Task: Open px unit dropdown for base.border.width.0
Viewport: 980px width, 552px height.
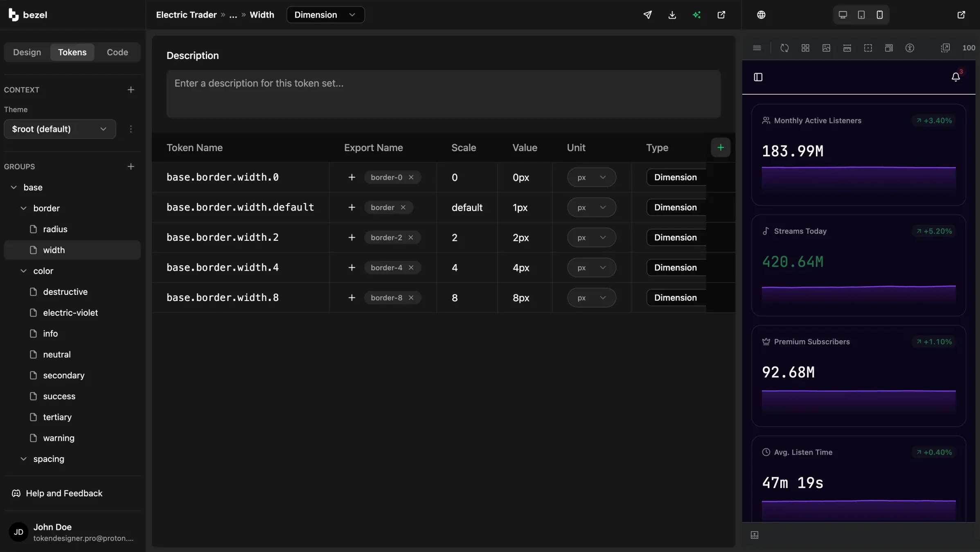Action: click(591, 177)
